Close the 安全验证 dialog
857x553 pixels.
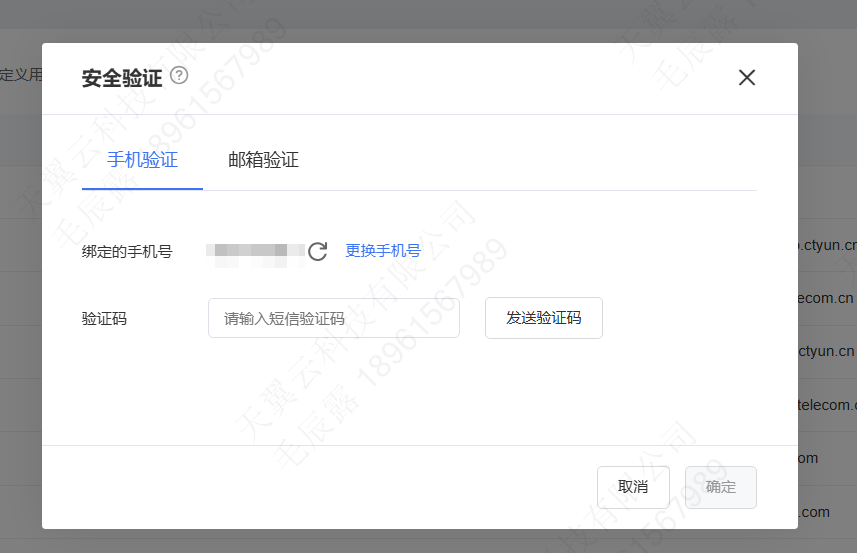pos(747,78)
